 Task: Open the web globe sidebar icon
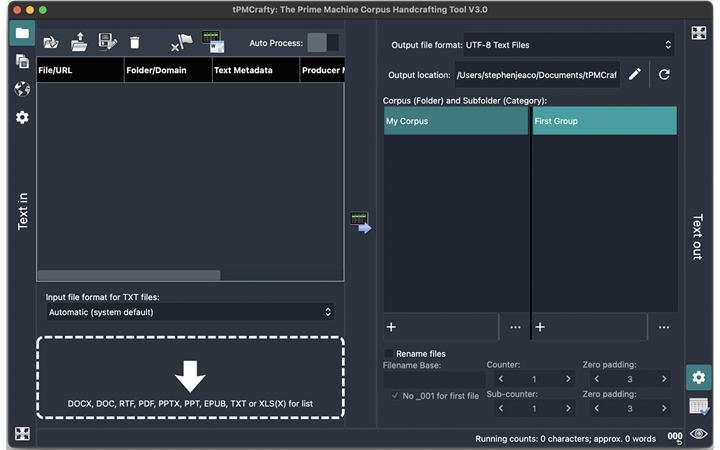click(x=22, y=89)
